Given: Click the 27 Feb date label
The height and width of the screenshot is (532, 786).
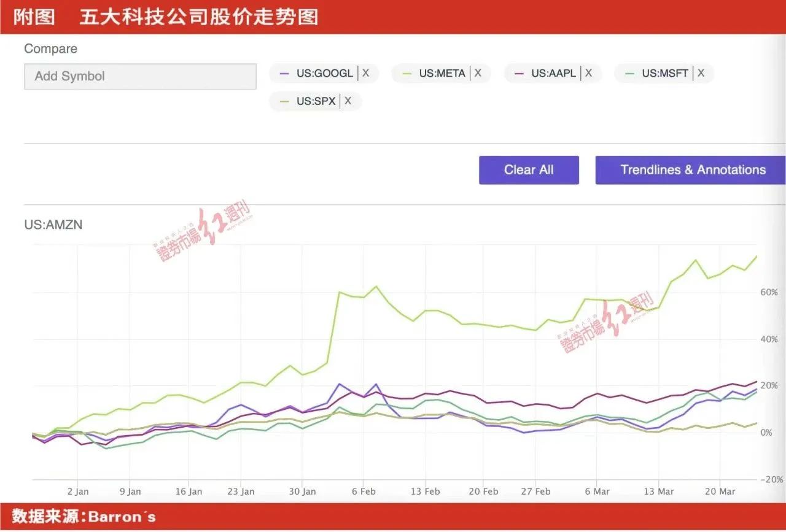Looking at the screenshot, I should tap(535, 492).
